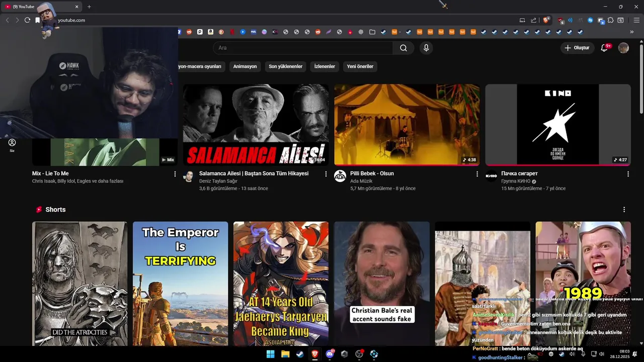The width and height of the screenshot is (644, 362).
Task: Switch to Brave browser in taskbar
Action: click(x=315, y=354)
